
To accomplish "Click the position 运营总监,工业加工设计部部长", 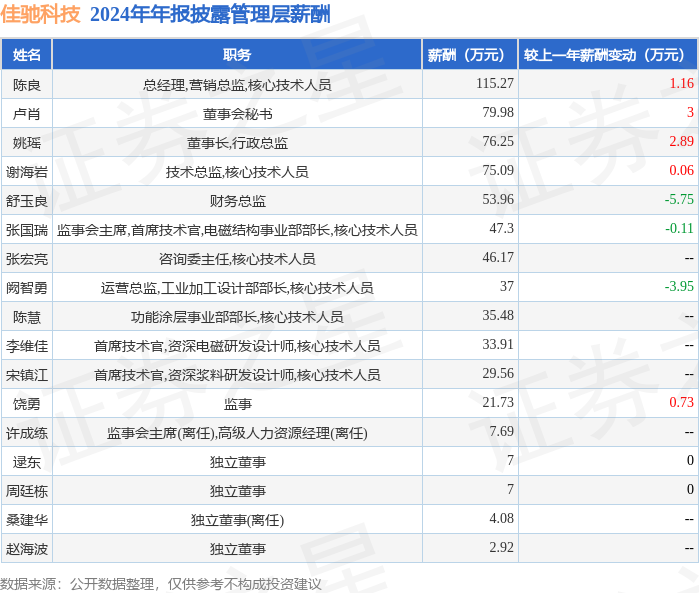I will pos(237,288).
